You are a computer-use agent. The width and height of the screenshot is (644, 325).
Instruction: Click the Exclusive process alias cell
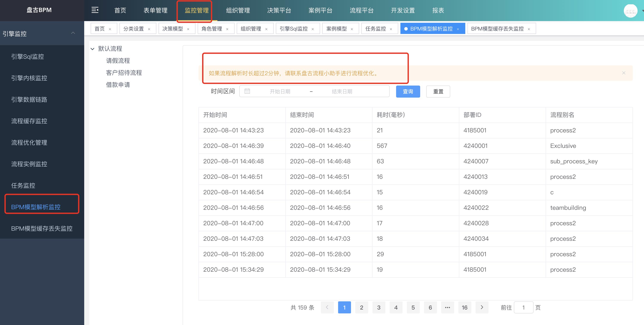click(589, 146)
